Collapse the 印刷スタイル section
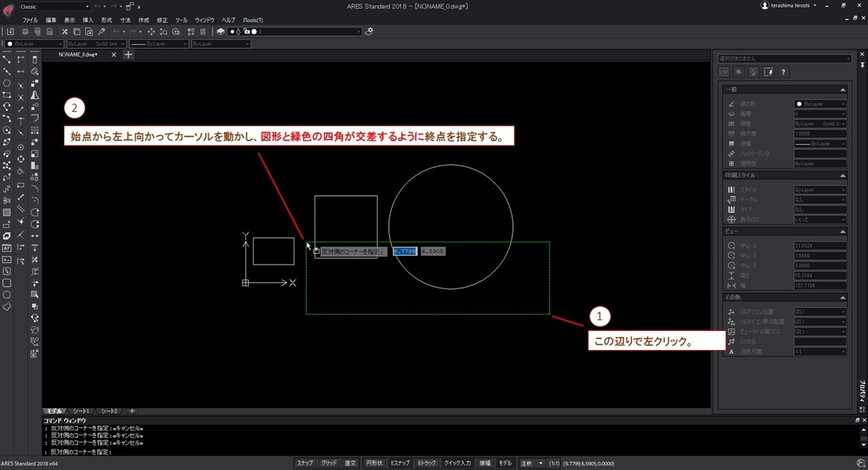This screenshot has height=470, width=868. (843, 175)
